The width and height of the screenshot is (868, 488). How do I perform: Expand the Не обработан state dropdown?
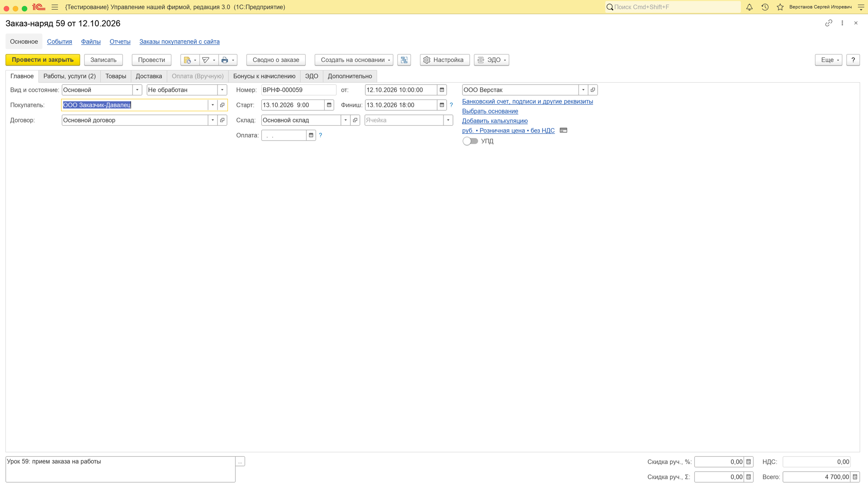pos(222,90)
